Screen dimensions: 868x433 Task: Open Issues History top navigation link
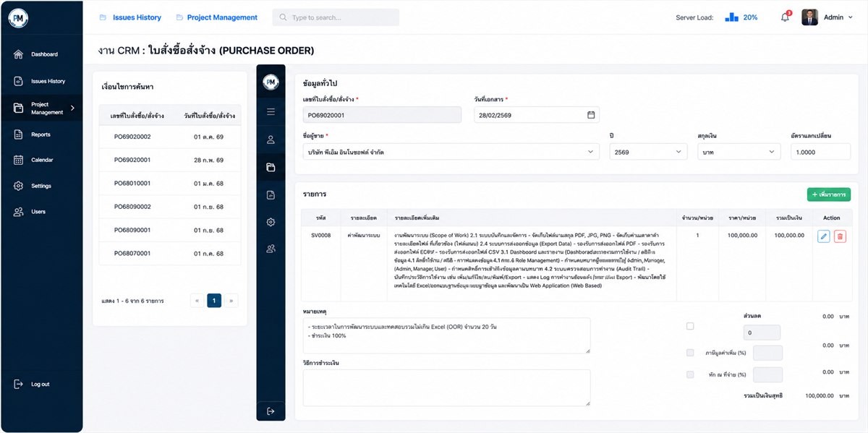[x=137, y=17]
